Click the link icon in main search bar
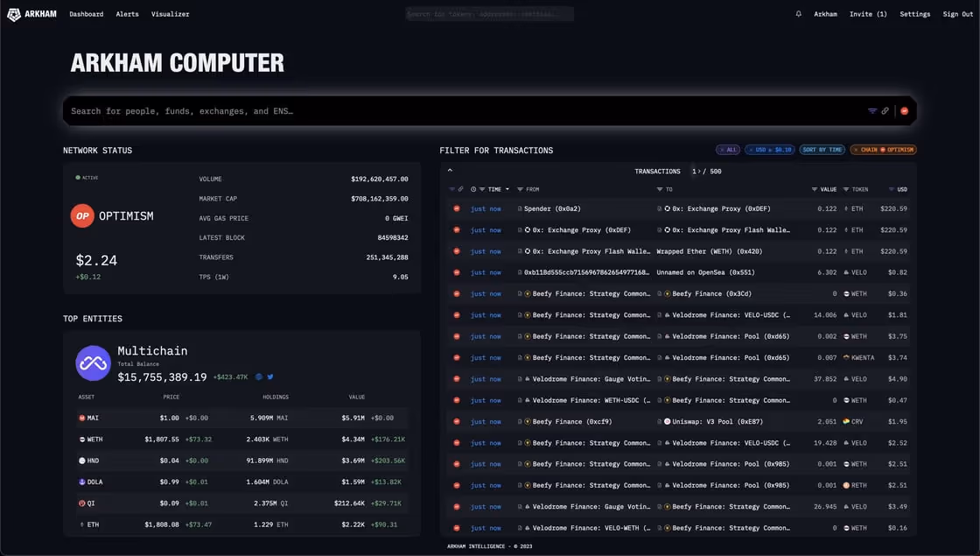 885,110
